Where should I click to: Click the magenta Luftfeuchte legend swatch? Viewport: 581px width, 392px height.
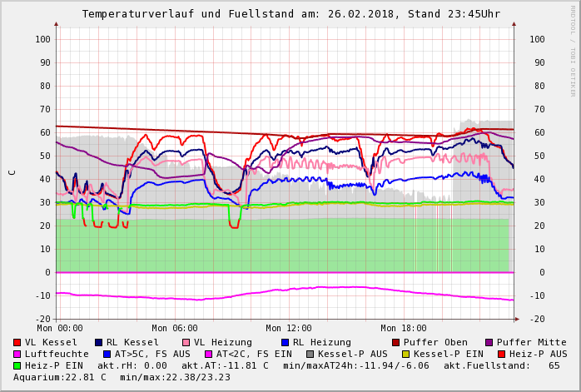17,354
